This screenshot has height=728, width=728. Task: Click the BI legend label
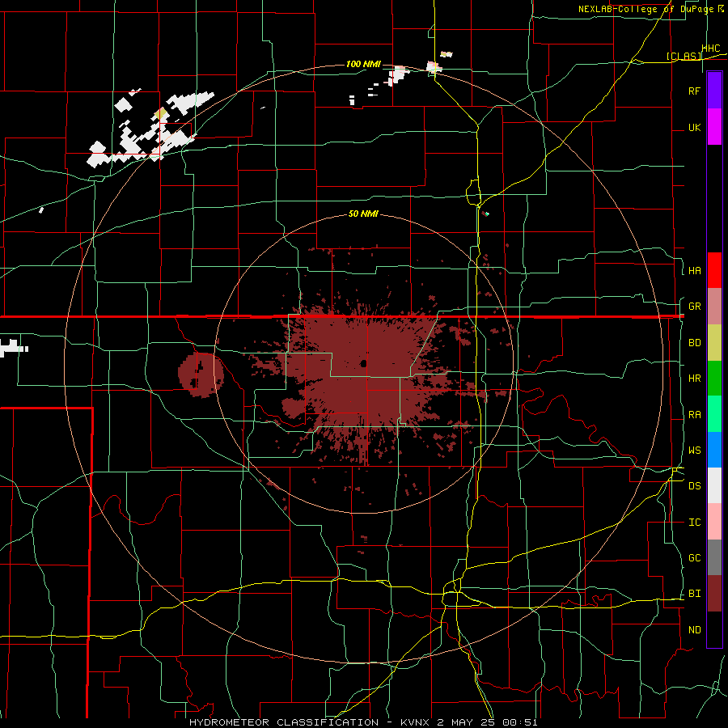pyautogui.click(x=694, y=594)
